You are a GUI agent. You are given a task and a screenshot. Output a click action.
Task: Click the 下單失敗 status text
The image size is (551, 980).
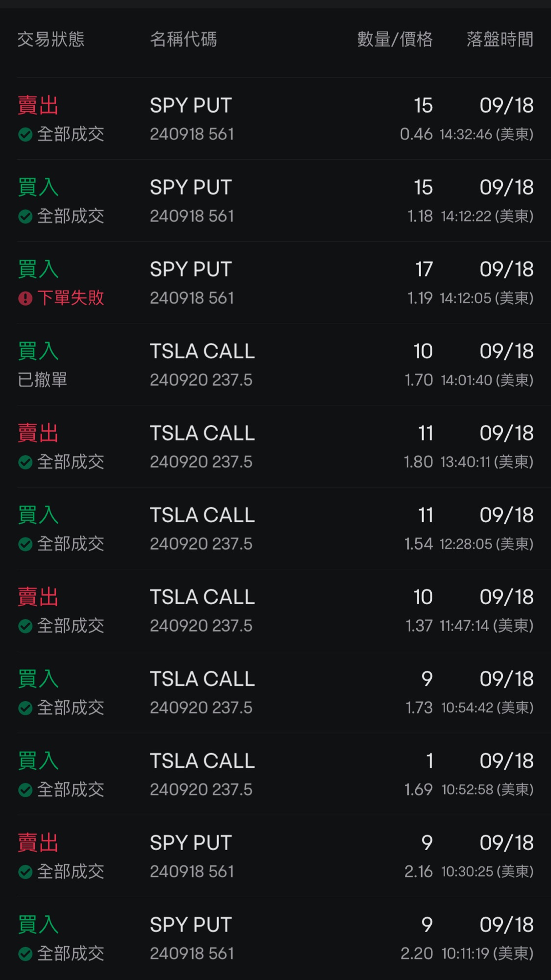(71, 298)
